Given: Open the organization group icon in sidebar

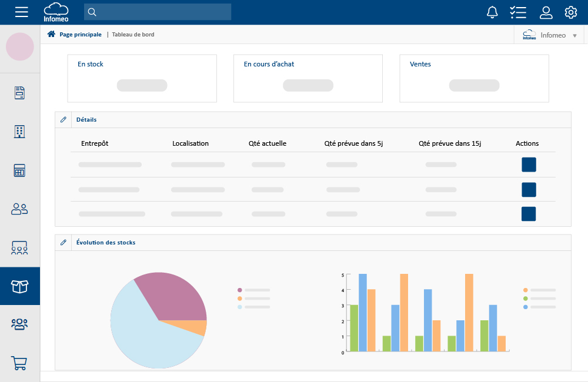Looking at the screenshot, I should click(x=19, y=247).
